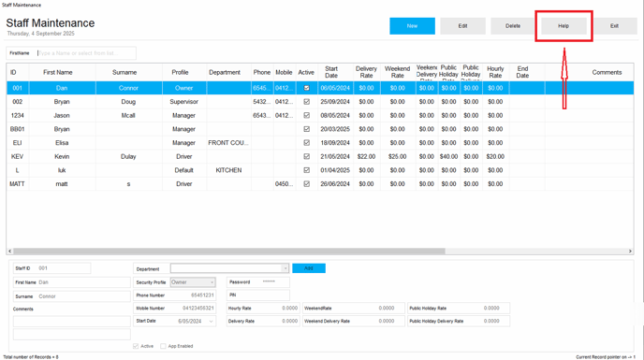Click the KITCHEN department cell
The width and height of the screenshot is (644, 360).
[x=228, y=170]
